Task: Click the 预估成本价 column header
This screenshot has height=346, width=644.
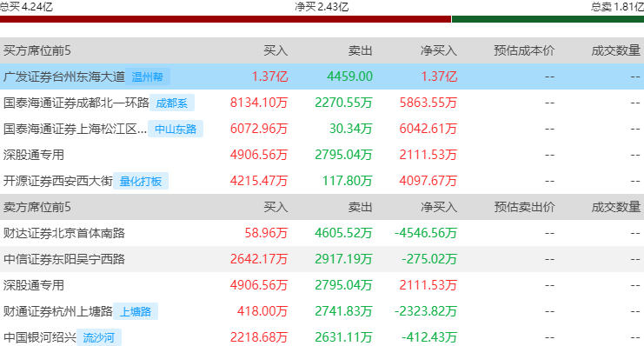Action: tap(524, 50)
